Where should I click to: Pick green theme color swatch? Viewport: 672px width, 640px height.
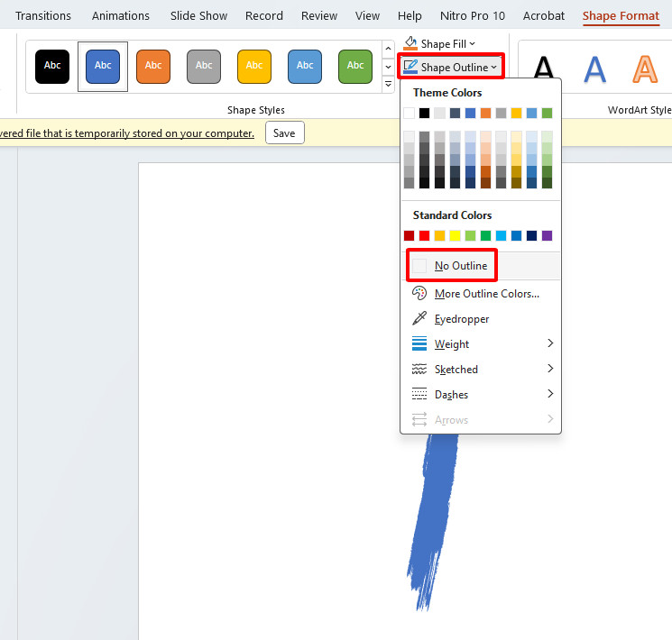547,113
